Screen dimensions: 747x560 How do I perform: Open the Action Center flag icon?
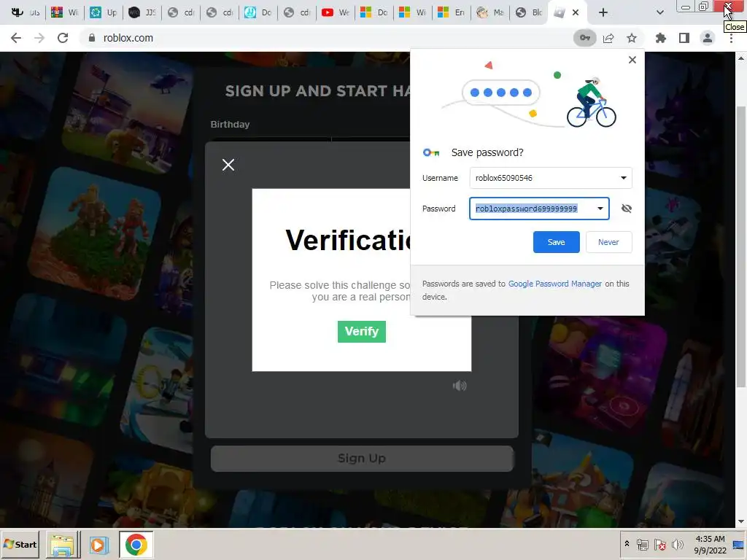coord(659,544)
